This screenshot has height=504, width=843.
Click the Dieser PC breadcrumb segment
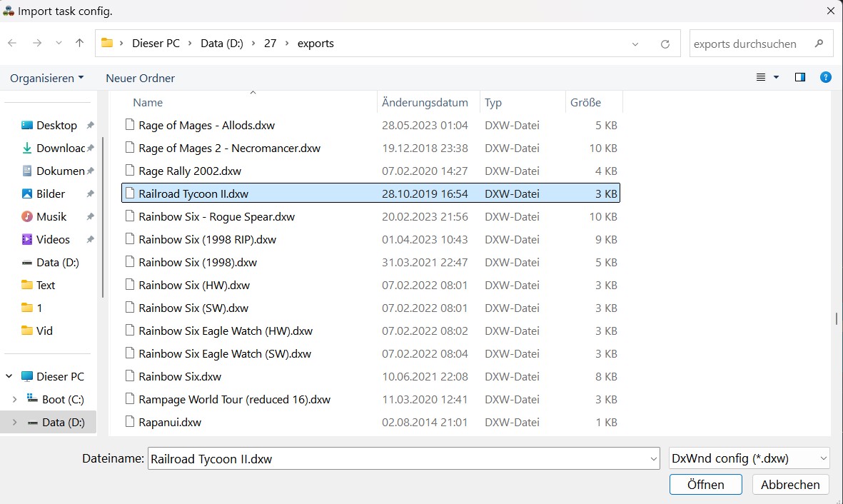coord(156,44)
